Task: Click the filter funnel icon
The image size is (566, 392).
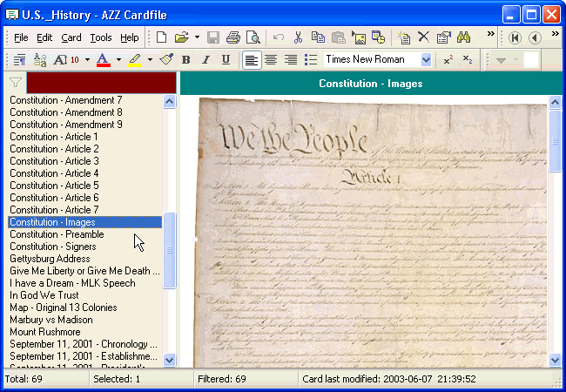Action: [x=15, y=83]
